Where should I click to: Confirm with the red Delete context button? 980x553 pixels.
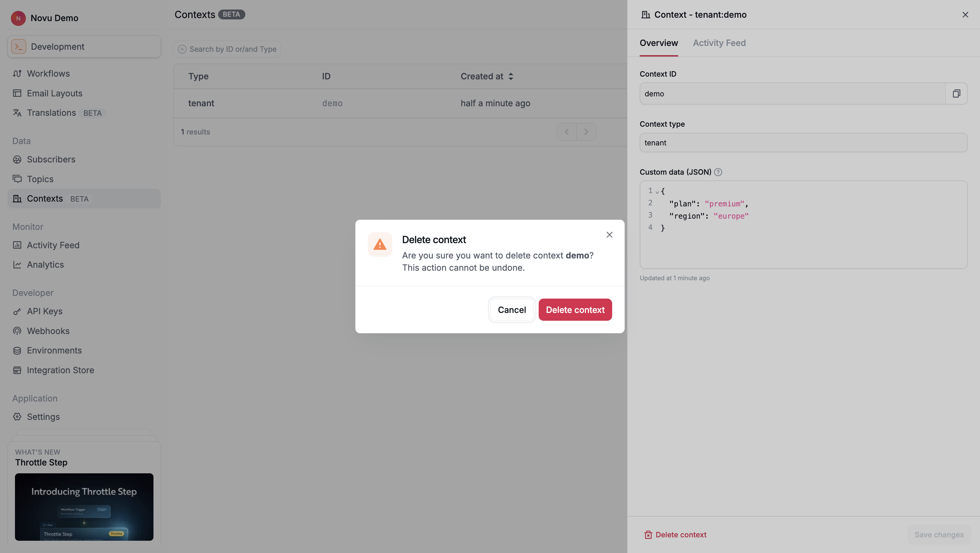(575, 310)
